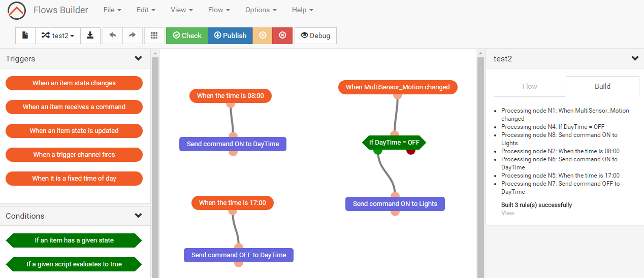
Task: Toggle the grid icon in toolbar
Action: click(154, 36)
